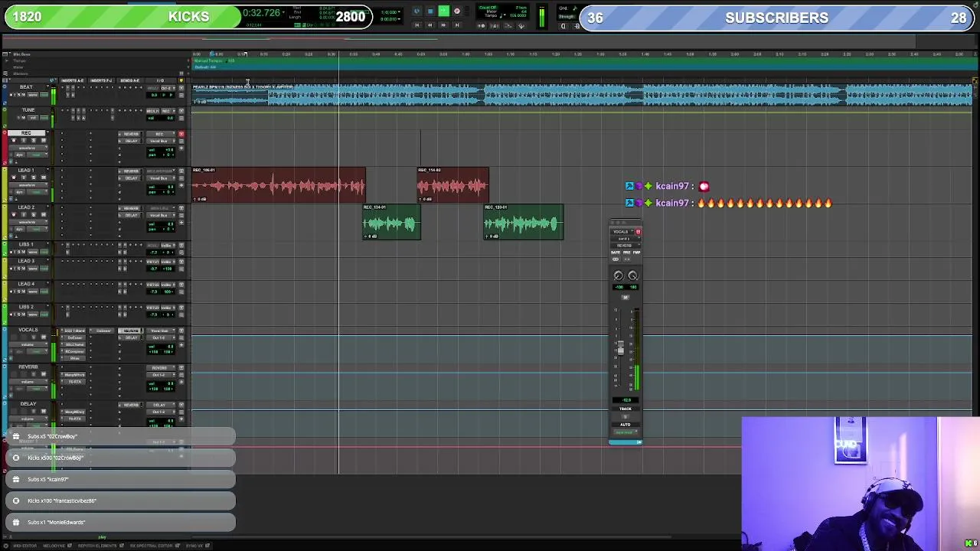Click the VOCALS floating window volume fader
Viewport: 980px width, 551px height.
tap(620, 349)
